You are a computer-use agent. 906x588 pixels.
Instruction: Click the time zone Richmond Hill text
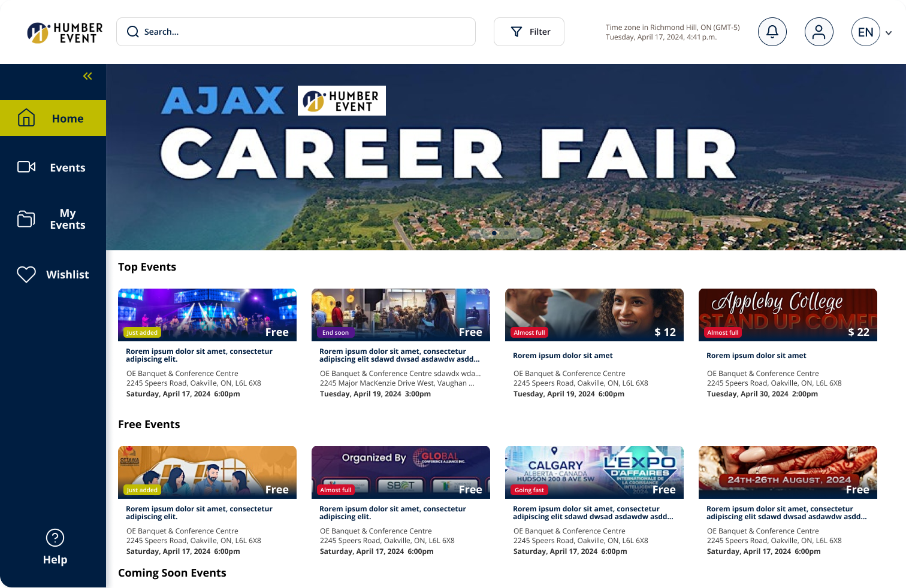click(x=672, y=28)
